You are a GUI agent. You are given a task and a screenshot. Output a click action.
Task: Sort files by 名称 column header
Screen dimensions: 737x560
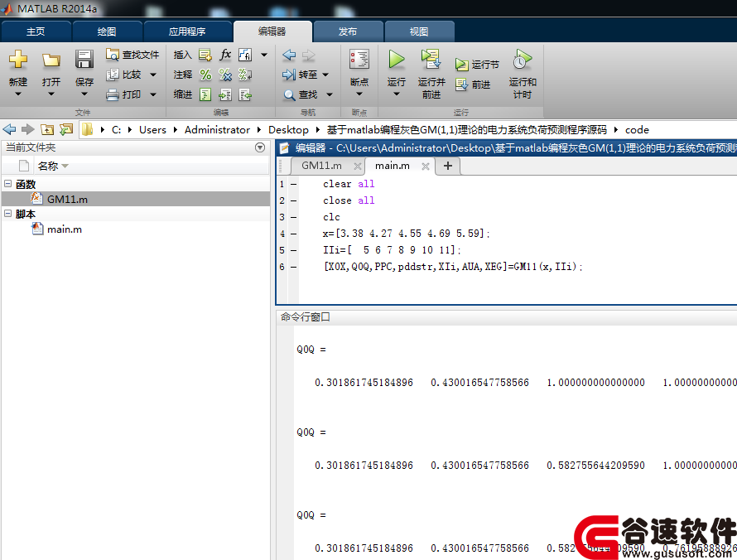53,166
